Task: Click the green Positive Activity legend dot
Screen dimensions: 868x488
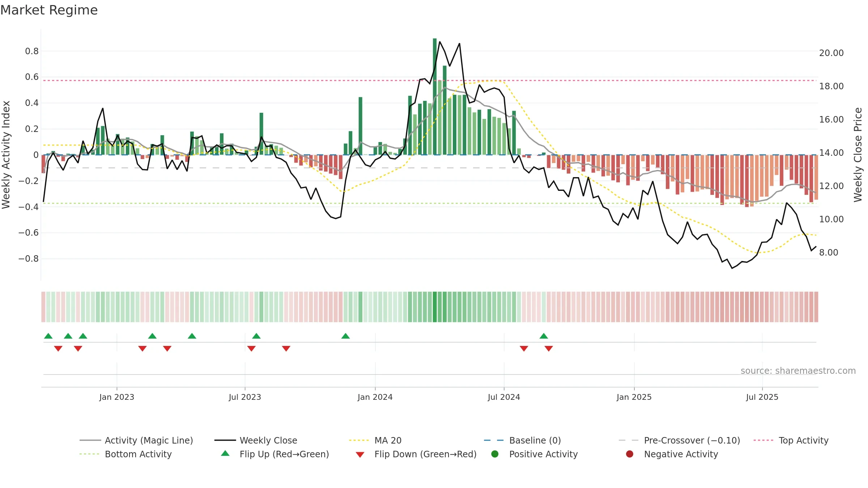Action: pos(495,454)
